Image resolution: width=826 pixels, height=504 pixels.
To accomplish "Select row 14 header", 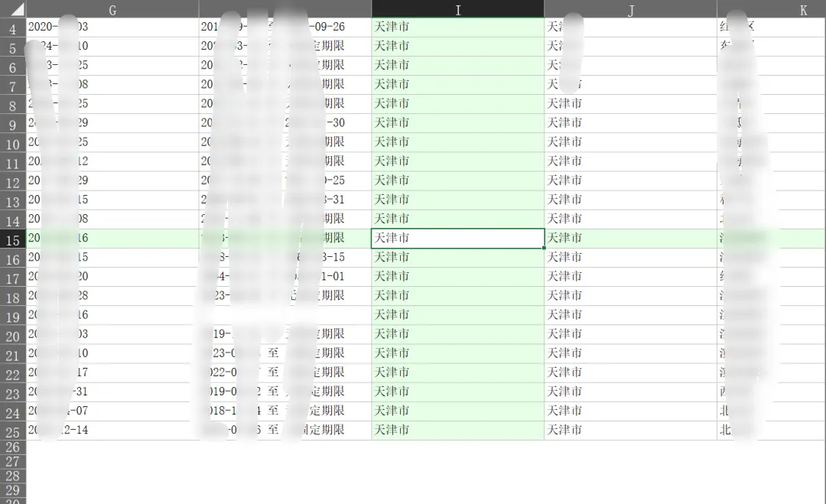I will point(13,219).
